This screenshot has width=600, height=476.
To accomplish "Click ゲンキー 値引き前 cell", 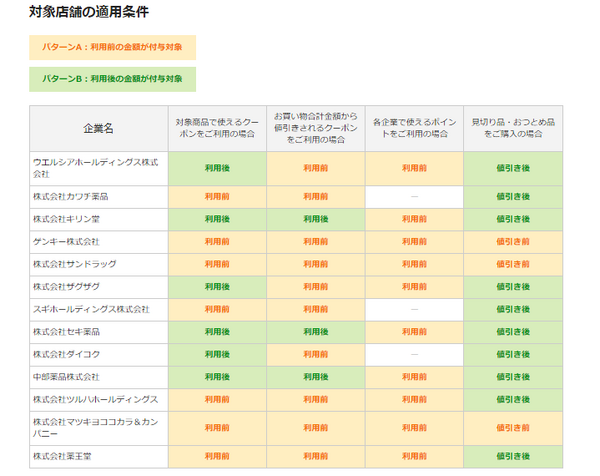I will pyautogui.click(x=513, y=242).
